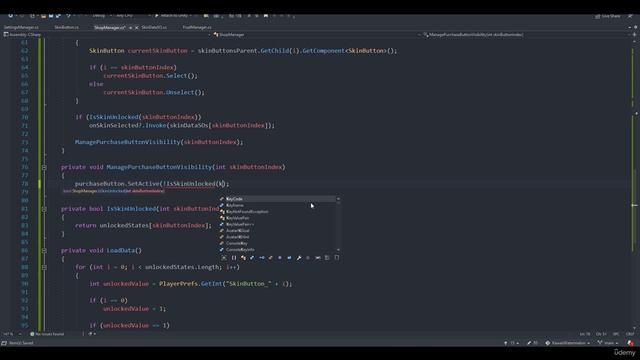The height and width of the screenshot is (360, 640).
Task: Click the No issues found indicator
Action: tap(47, 334)
